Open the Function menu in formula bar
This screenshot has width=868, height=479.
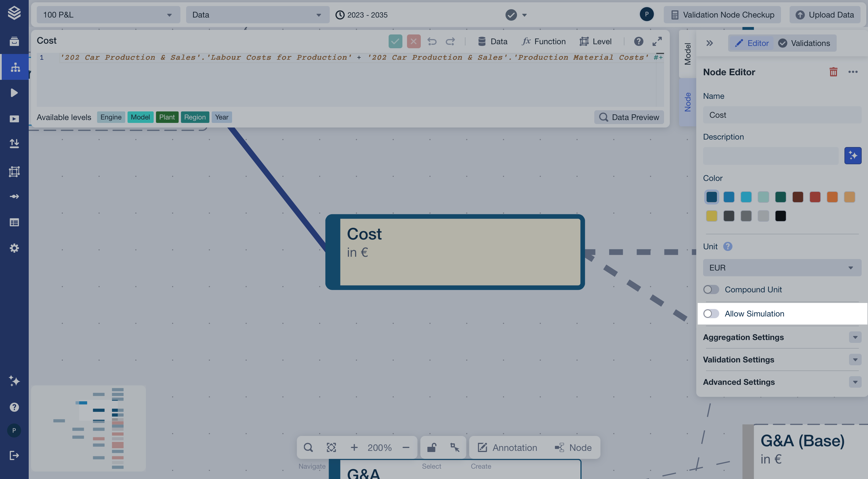click(543, 41)
